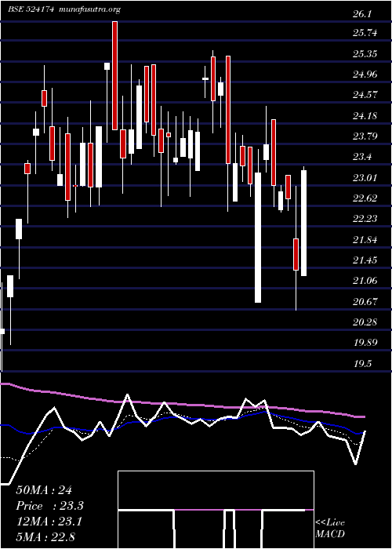Click the 22.62 price axis label
Image resolution: width=392 pixels, height=549 pixels.
click(365, 198)
